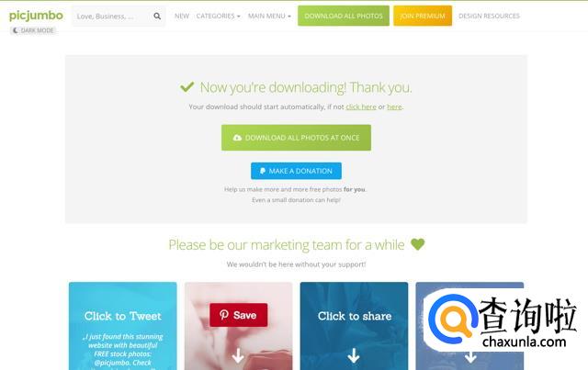
Task: Open Design Resources menu item
Action: 489,17
